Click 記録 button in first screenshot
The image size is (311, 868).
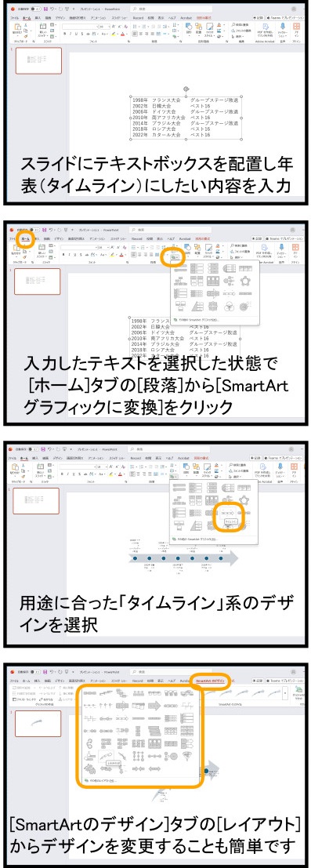[x=258, y=18]
